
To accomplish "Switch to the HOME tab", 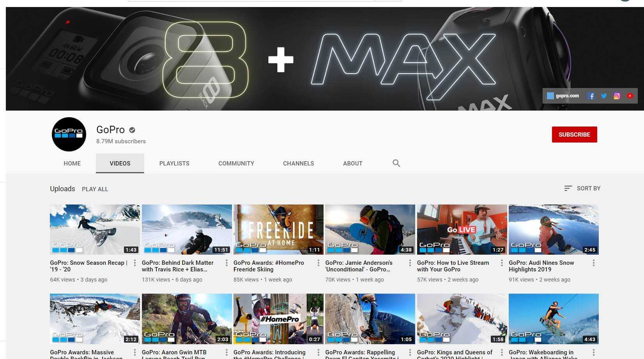I will (x=72, y=164).
